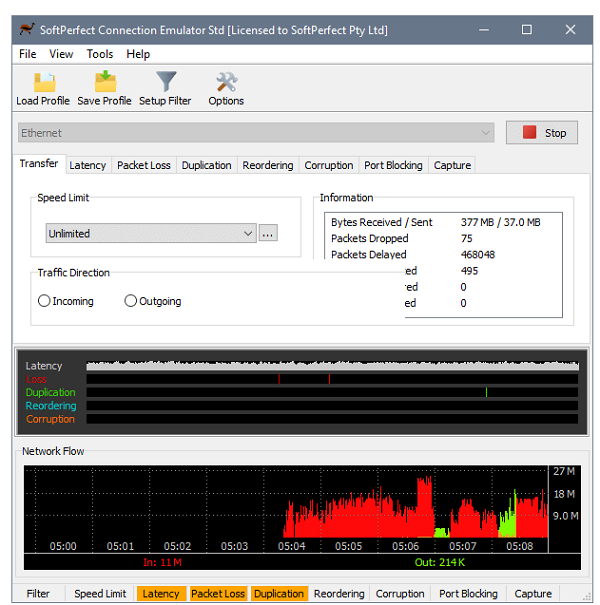Click highlighted Packet Loss status bar indicator
600x605 pixels.
point(218,593)
